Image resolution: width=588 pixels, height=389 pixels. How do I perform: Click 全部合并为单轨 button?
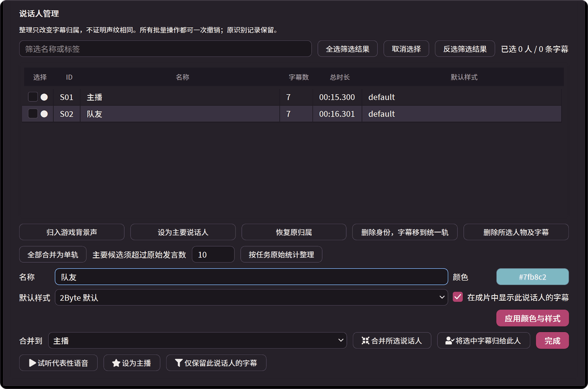(53, 254)
